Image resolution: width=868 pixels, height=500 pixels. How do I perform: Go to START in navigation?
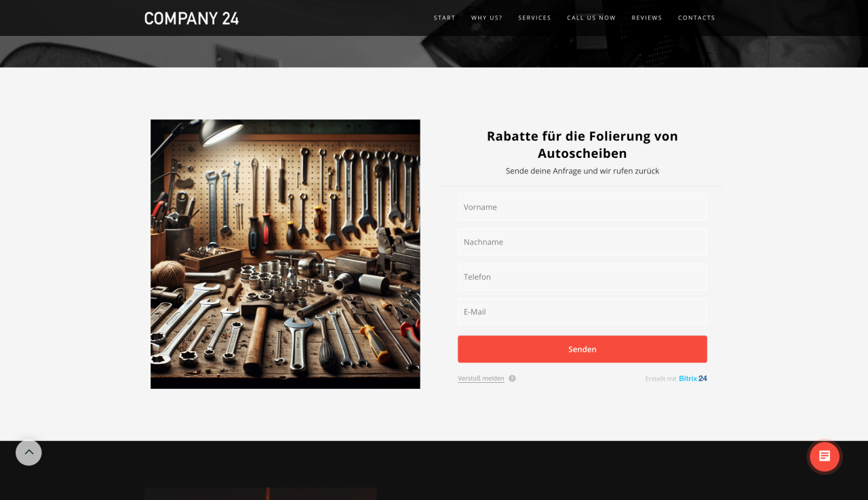pos(445,18)
